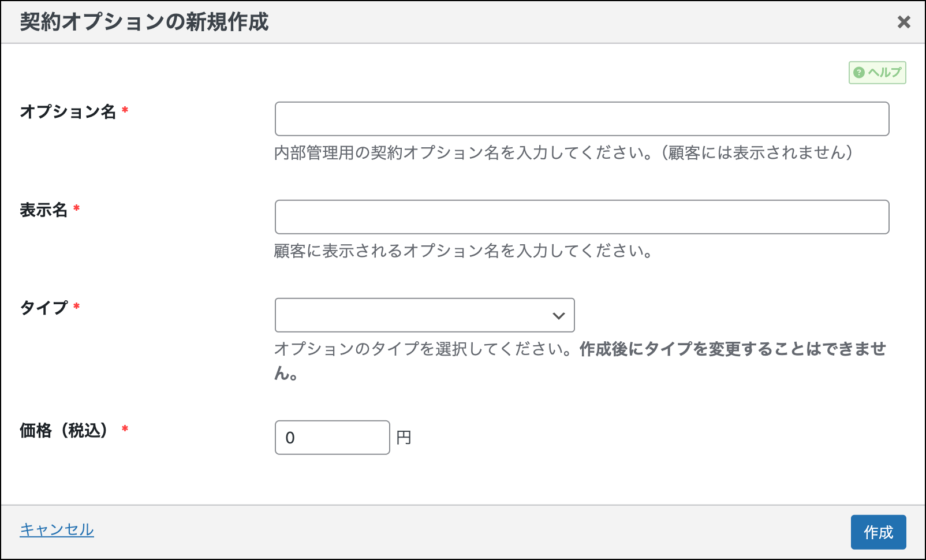Click the 円 unit beside price field
Screen dimensions: 926x560
tap(404, 438)
